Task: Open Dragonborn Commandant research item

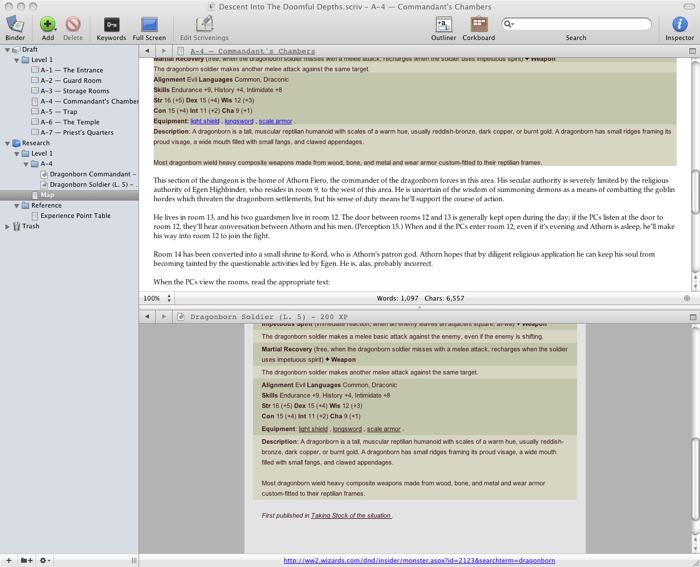Action: click(88, 174)
